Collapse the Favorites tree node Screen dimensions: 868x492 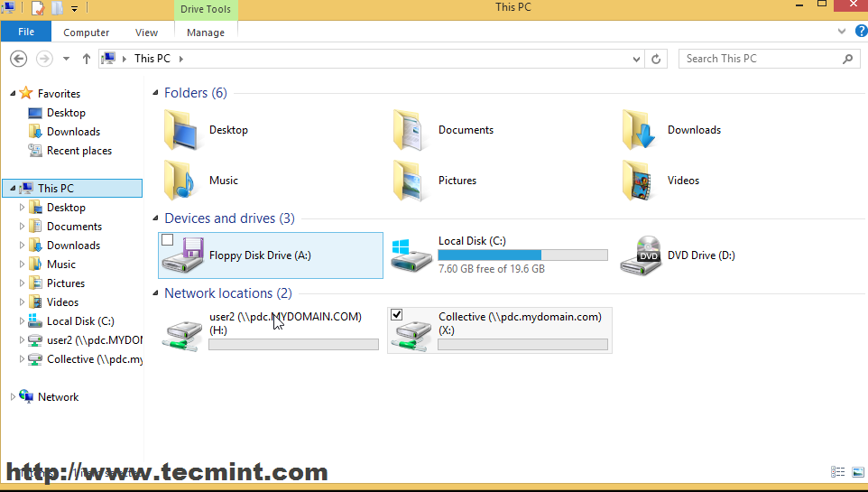click(x=13, y=93)
